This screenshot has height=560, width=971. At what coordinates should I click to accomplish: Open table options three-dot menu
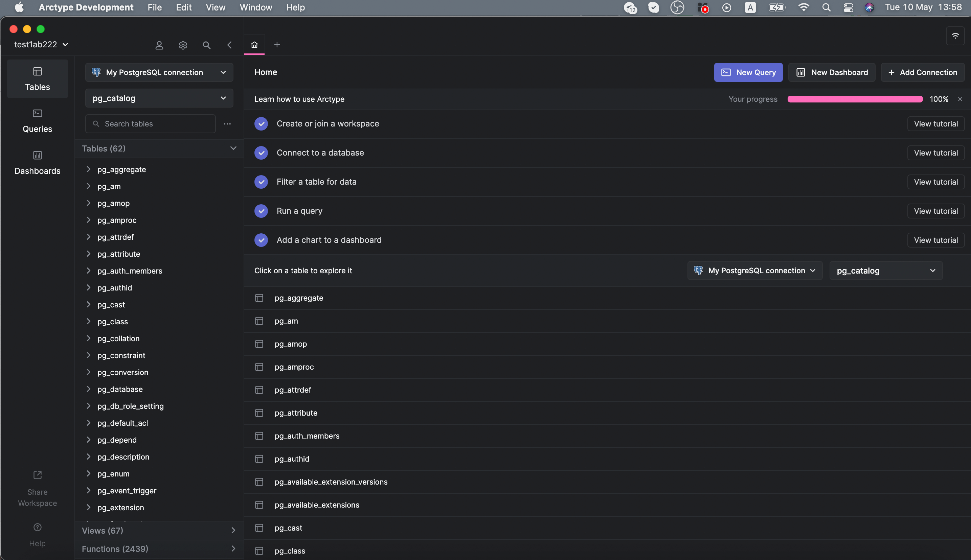click(227, 124)
